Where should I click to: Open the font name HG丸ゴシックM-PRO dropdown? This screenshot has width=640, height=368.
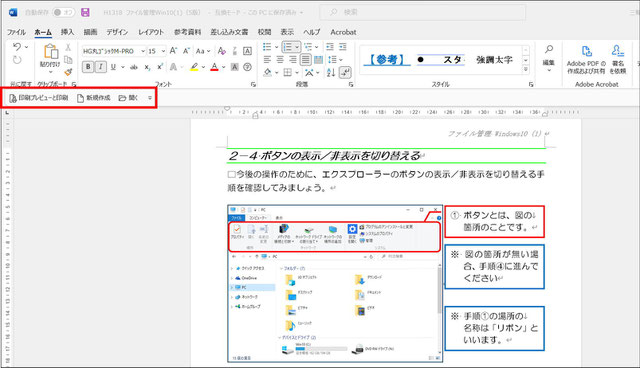(143, 51)
